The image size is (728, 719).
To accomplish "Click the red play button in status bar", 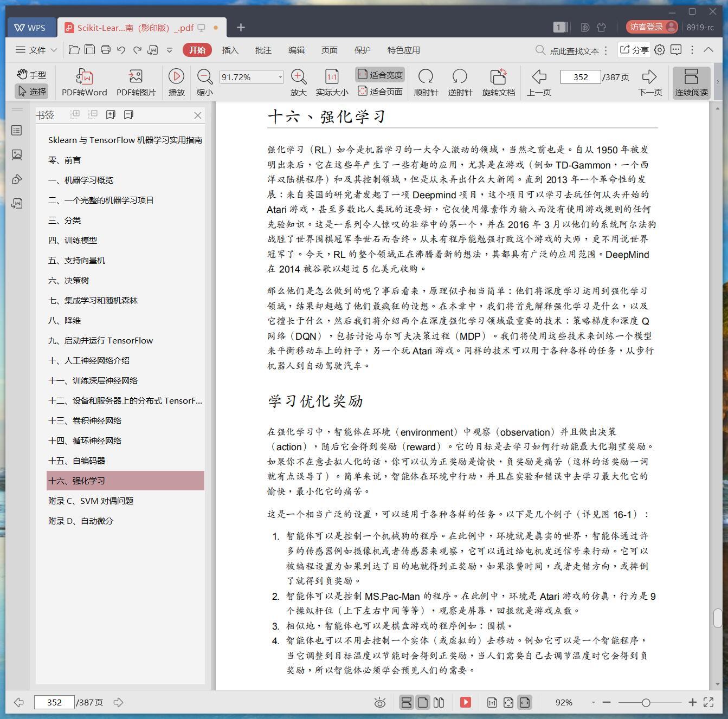I will pos(466,702).
